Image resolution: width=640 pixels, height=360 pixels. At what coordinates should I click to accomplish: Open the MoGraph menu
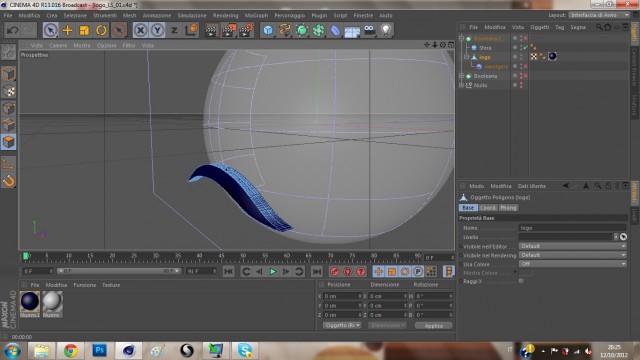(x=256, y=16)
